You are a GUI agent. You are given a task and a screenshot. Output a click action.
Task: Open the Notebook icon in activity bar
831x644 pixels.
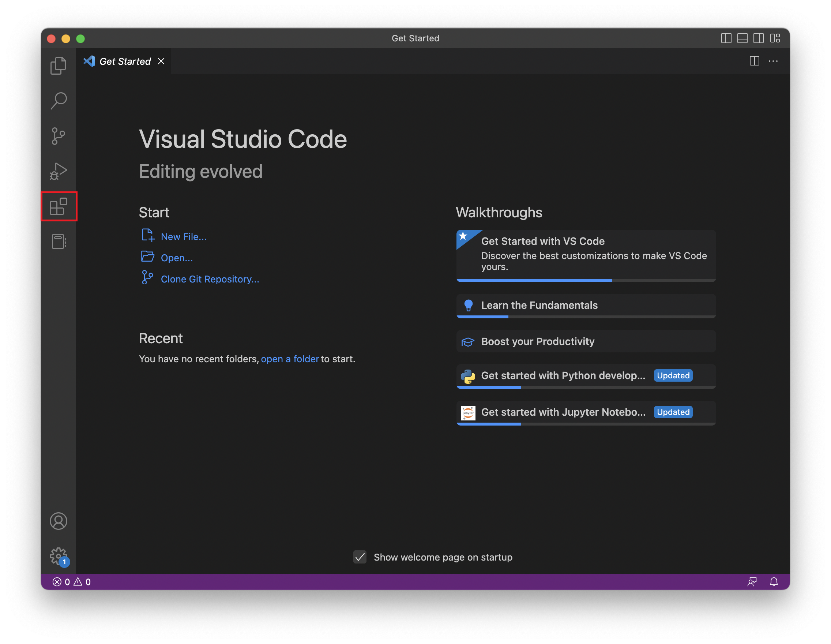pos(58,241)
